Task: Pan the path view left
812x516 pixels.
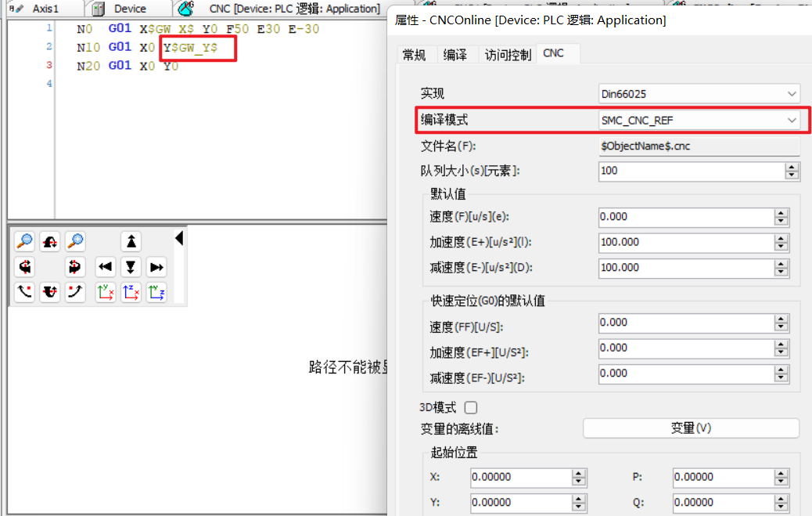Action: [x=106, y=268]
